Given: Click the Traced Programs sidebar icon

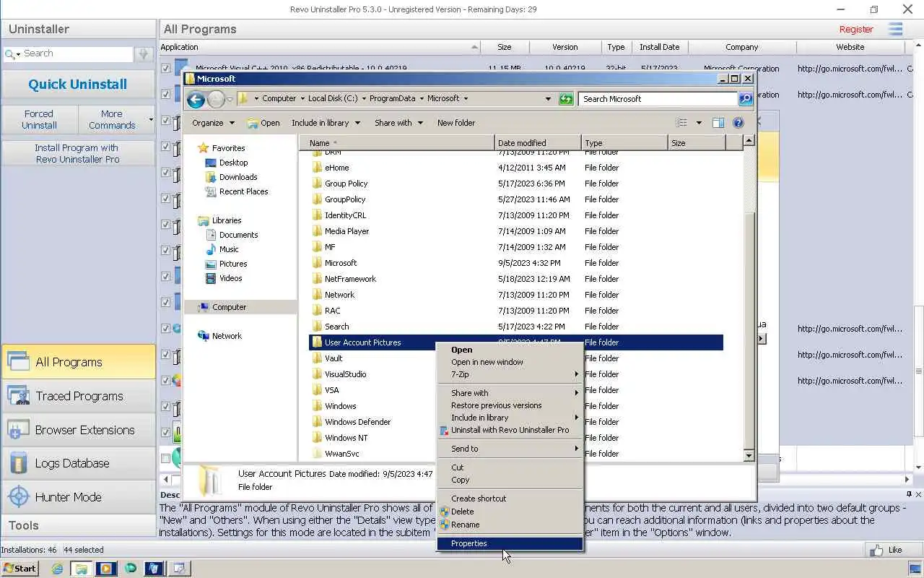Looking at the screenshot, I should [x=18, y=395].
